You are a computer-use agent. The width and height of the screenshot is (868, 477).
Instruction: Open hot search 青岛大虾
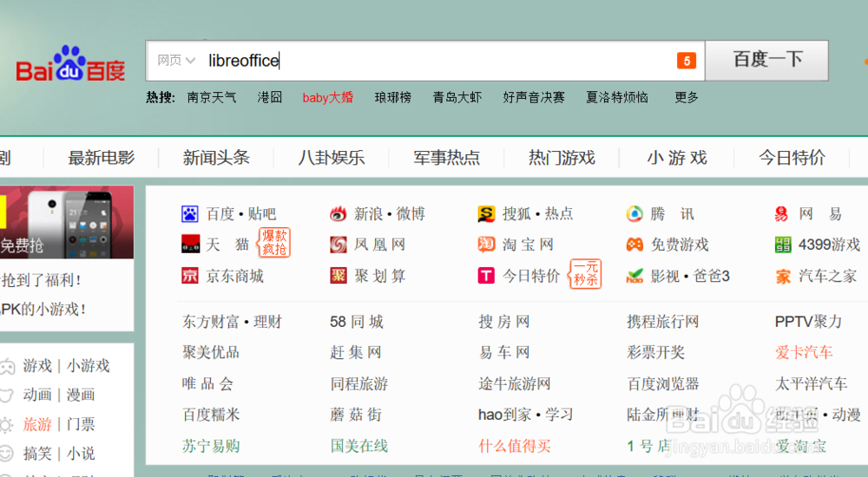tap(457, 97)
